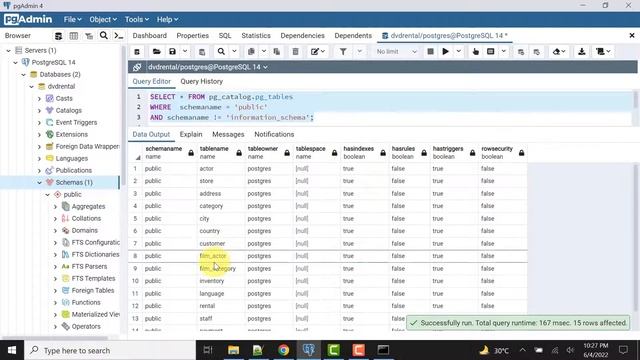Open the PSQL tool from Browser panel
This screenshot has height=360, width=640.
coord(118,36)
